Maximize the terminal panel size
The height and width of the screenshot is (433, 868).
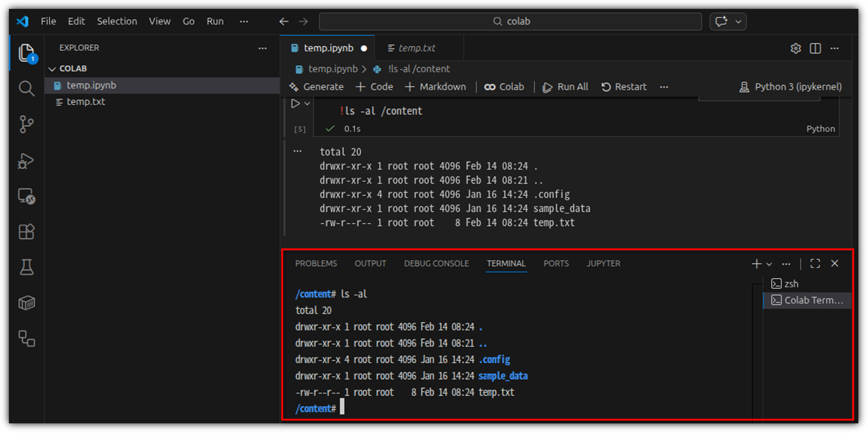[815, 264]
